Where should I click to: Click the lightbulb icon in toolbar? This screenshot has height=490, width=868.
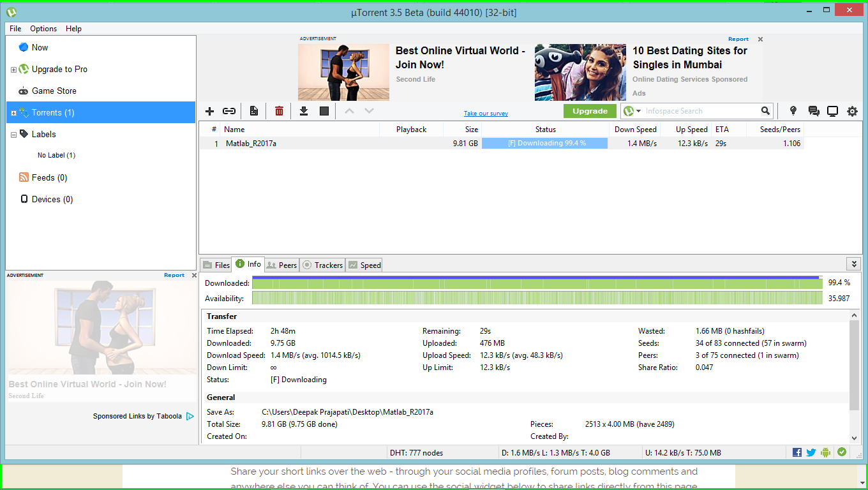[793, 111]
